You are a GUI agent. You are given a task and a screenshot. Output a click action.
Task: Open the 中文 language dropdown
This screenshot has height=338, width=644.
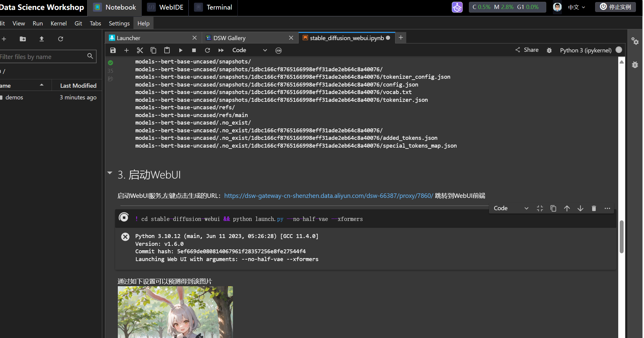[577, 7]
